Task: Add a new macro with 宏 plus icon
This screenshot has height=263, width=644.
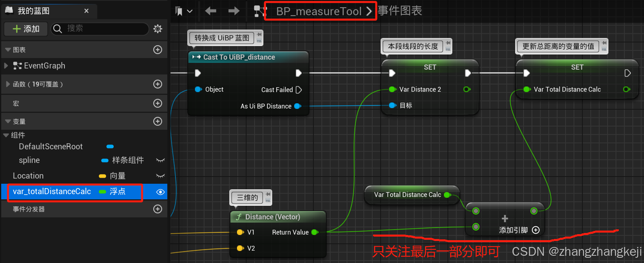Action: 158,103
